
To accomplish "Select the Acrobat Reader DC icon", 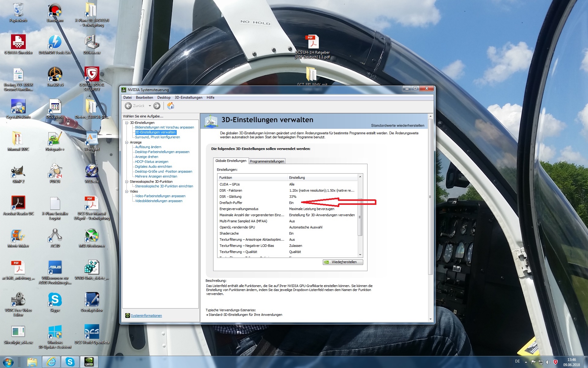I will 18,205.
